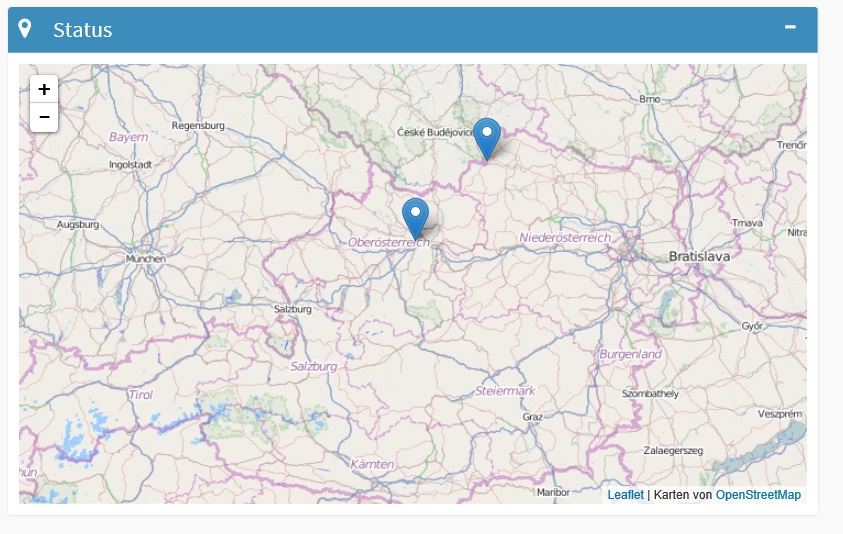
Task: Select the Regensburg label on the map
Action: (198, 126)
